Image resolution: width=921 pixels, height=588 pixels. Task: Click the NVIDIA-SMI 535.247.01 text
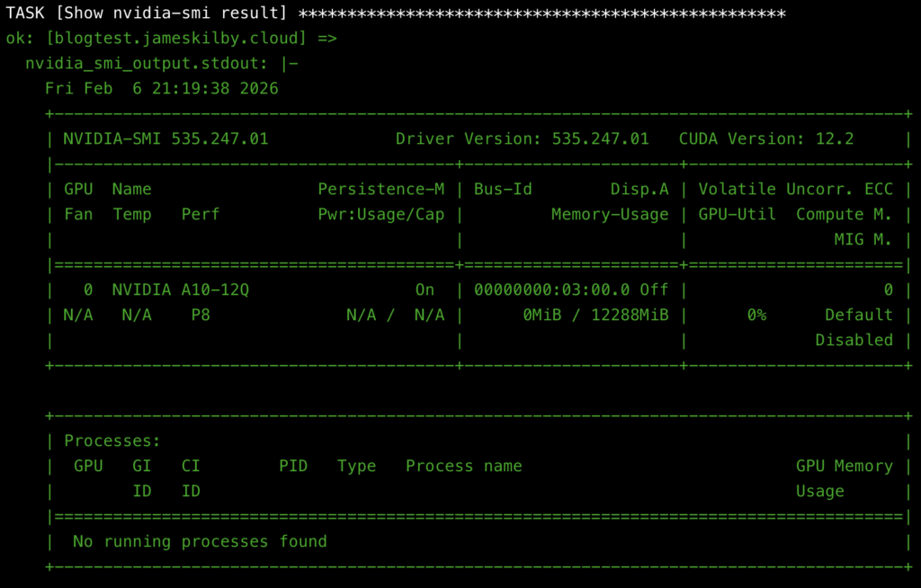pyautogui.click(x=165, y=139)
